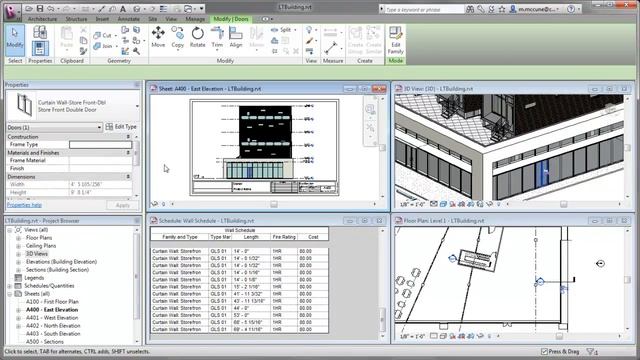This screenshot has width=640, height=360.
Task: Collapse the Construction properties group
Action: [x=128, y=137]
